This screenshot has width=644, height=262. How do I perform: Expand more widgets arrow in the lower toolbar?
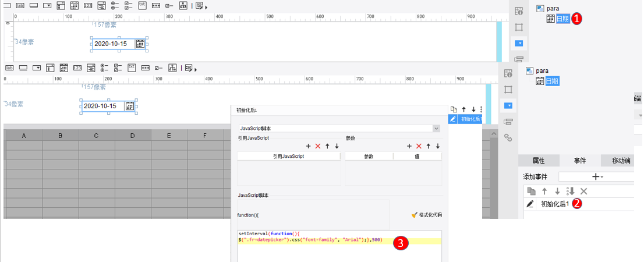(196, 70)
